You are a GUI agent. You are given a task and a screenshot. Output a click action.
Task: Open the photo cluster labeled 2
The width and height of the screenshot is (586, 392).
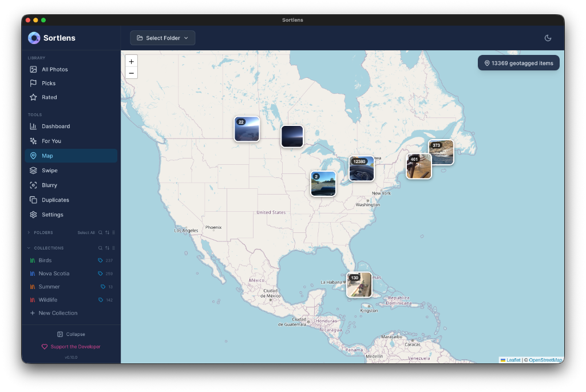[x=323, y=184]
